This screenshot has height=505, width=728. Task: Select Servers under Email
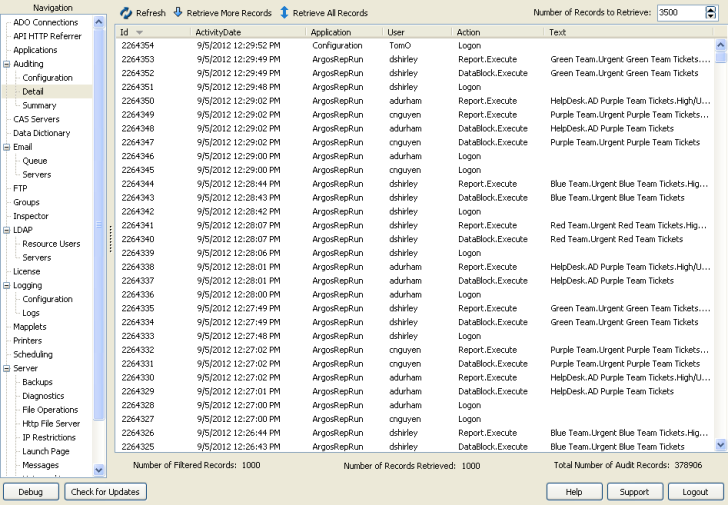(37, 175)
